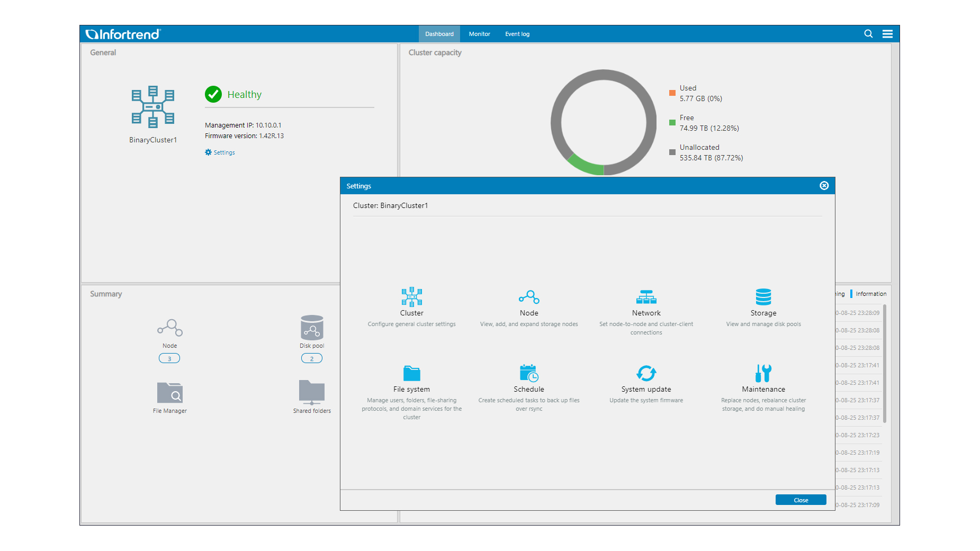Open Shared folders icon in Summary

tap(312, 393)
